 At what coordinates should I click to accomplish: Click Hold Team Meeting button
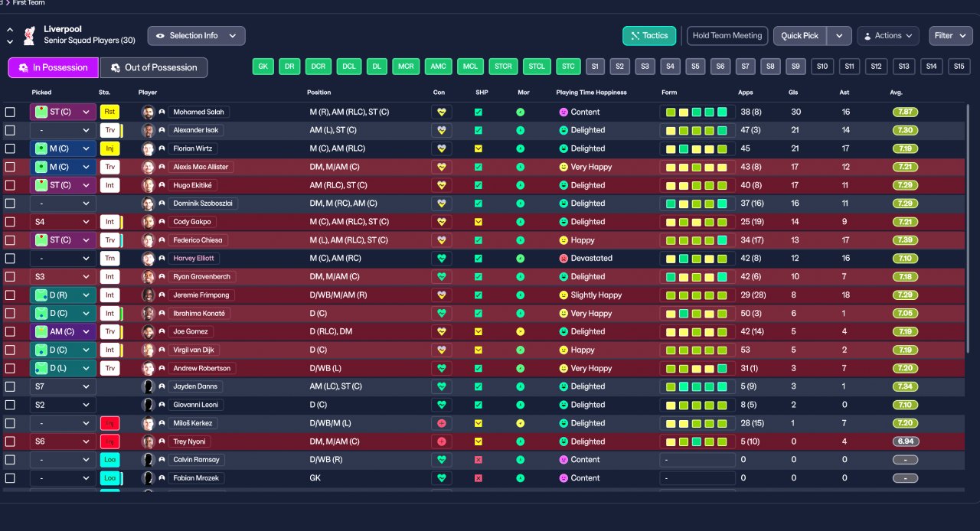[x=727, y=36]
